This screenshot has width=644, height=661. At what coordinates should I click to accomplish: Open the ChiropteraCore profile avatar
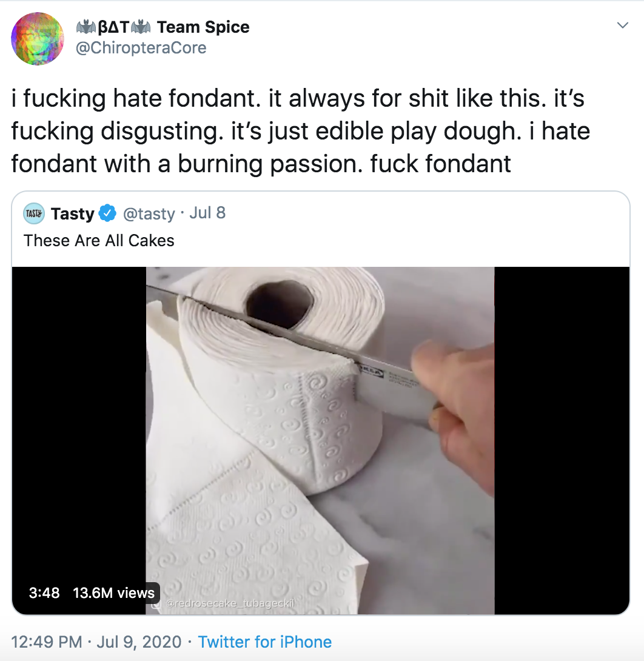click(38, 39)
